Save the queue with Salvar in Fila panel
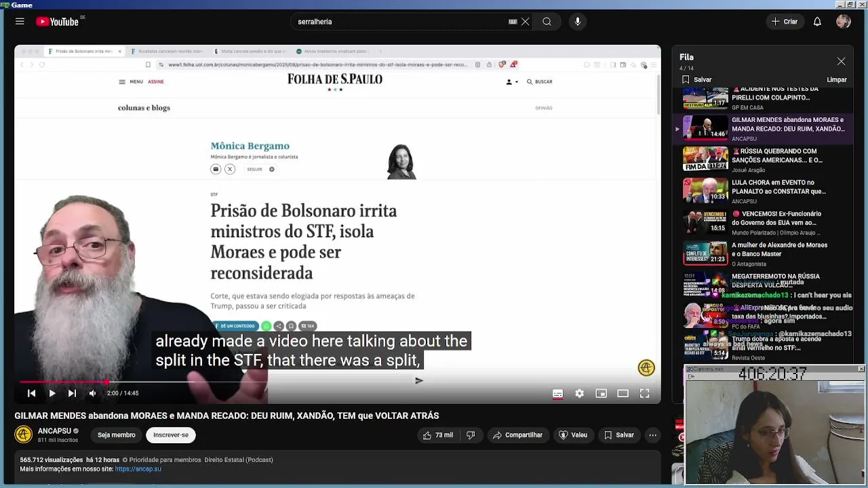This screenshot has height=488, width=868. pos(696,80)
